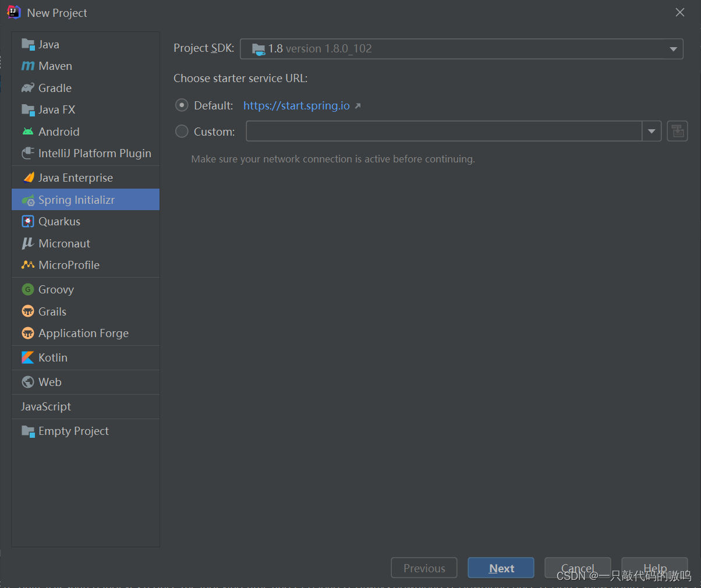Image resolution: width=701 pixels, height=588 pixels.
Task: Click the Spring Initializr leaf icon
Action: pos(28,200)
